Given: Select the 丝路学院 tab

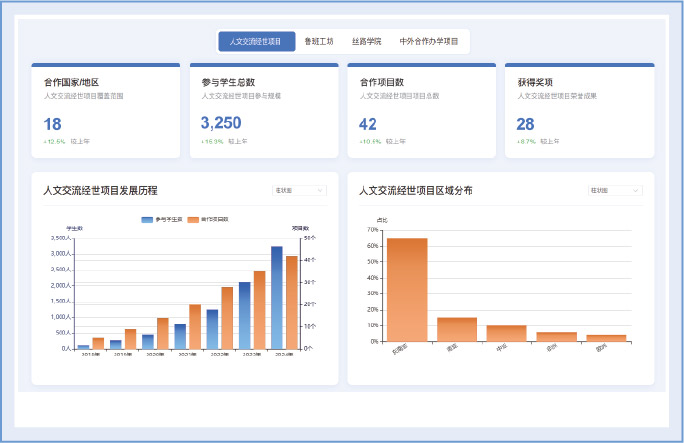Looking at the screenshot, I should pos(366,42).
